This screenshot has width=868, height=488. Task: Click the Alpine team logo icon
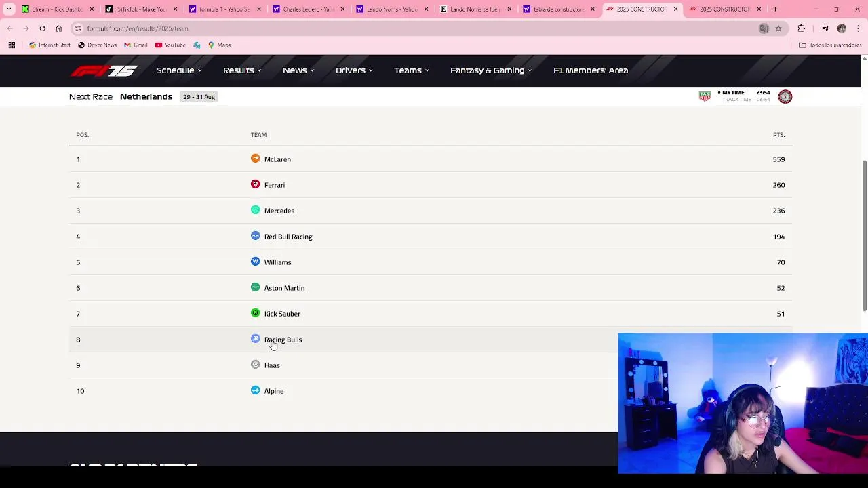coord(255,390)
